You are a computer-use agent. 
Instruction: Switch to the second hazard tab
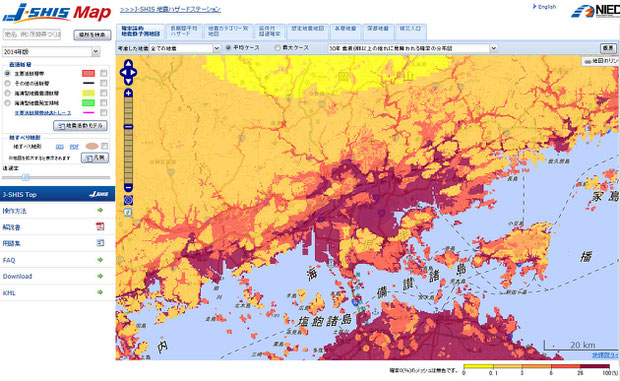(x=183, y=31)
